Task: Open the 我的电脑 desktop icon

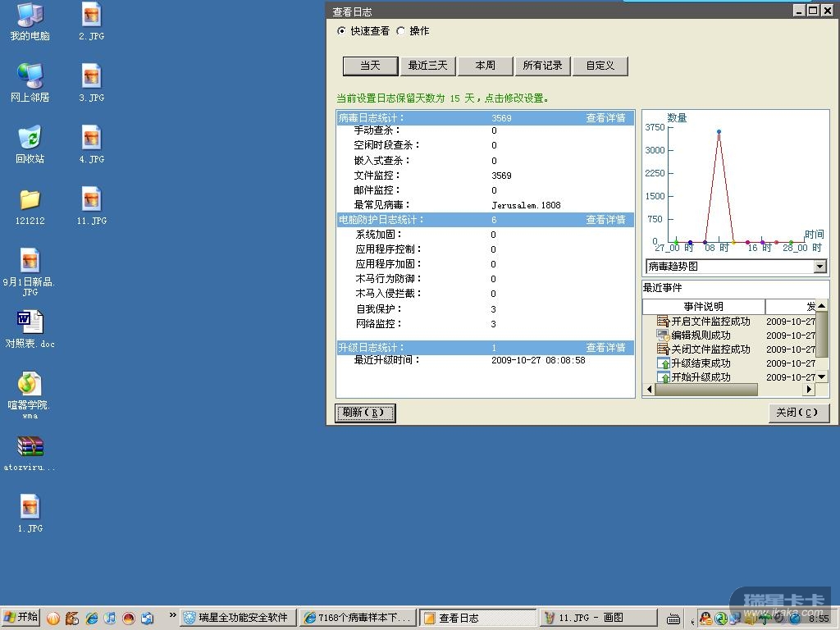Action: (30, 16)
